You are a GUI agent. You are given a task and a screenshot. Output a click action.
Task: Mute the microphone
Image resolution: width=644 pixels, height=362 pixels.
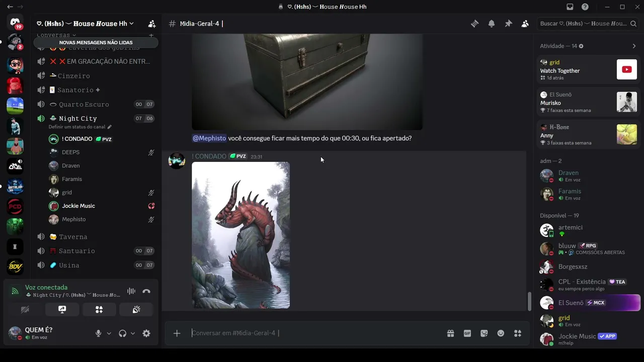[98, 333]
